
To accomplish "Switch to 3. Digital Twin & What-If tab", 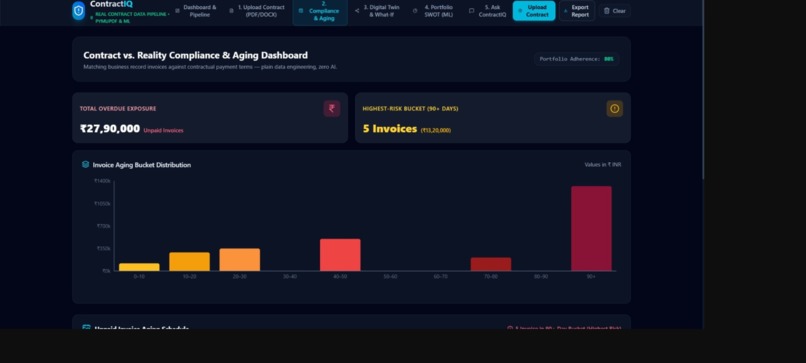I will click(378, 11).
